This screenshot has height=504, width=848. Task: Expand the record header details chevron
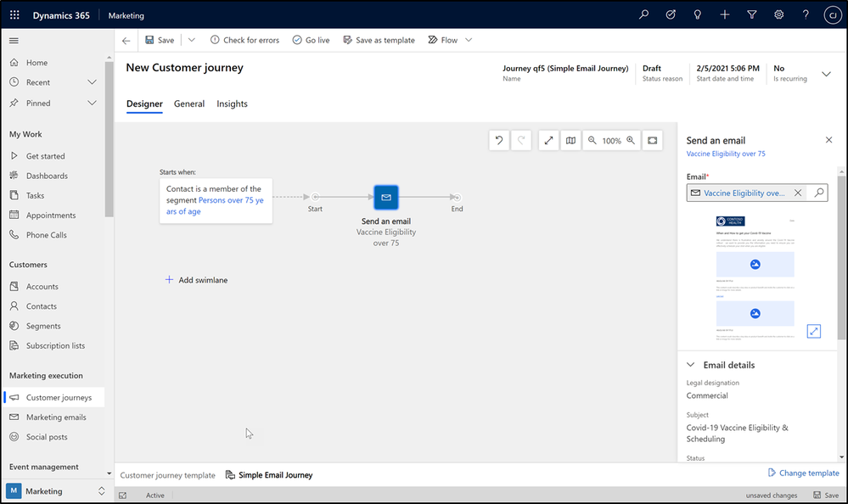pos(827,74)
